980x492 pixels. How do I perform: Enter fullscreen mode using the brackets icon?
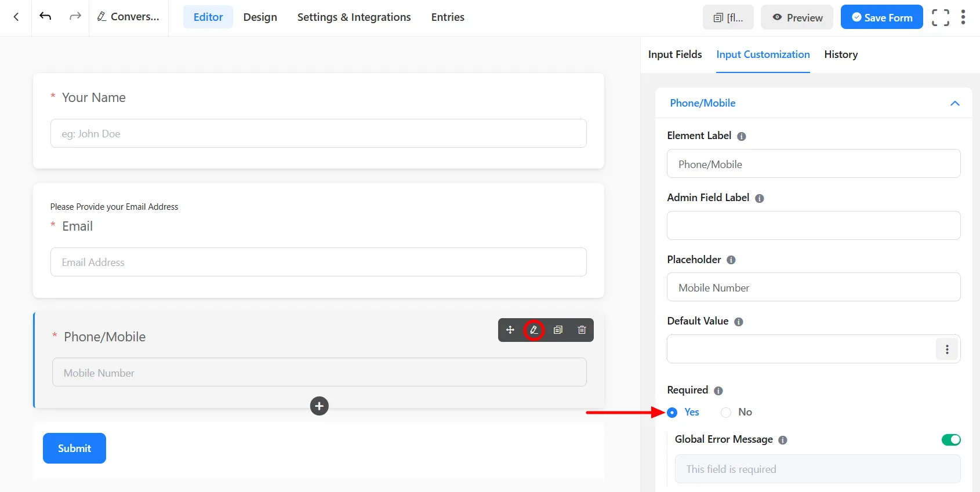click(940, 17)
